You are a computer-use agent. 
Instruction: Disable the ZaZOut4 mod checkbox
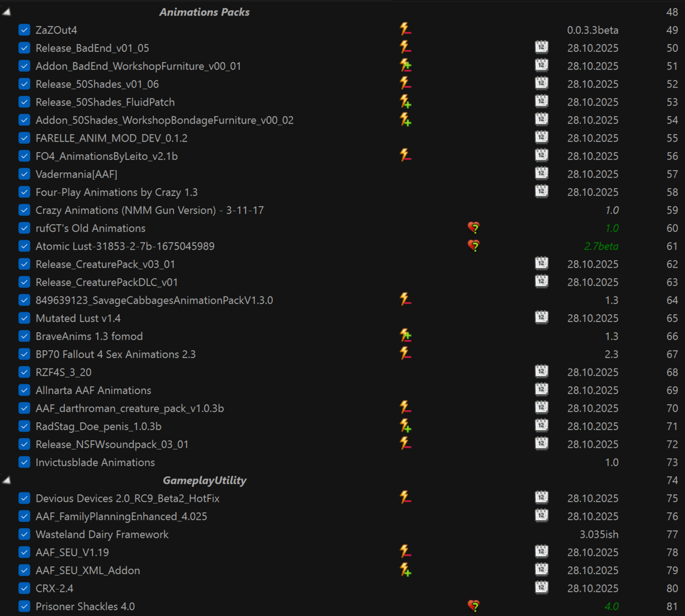tap(24, 30)
